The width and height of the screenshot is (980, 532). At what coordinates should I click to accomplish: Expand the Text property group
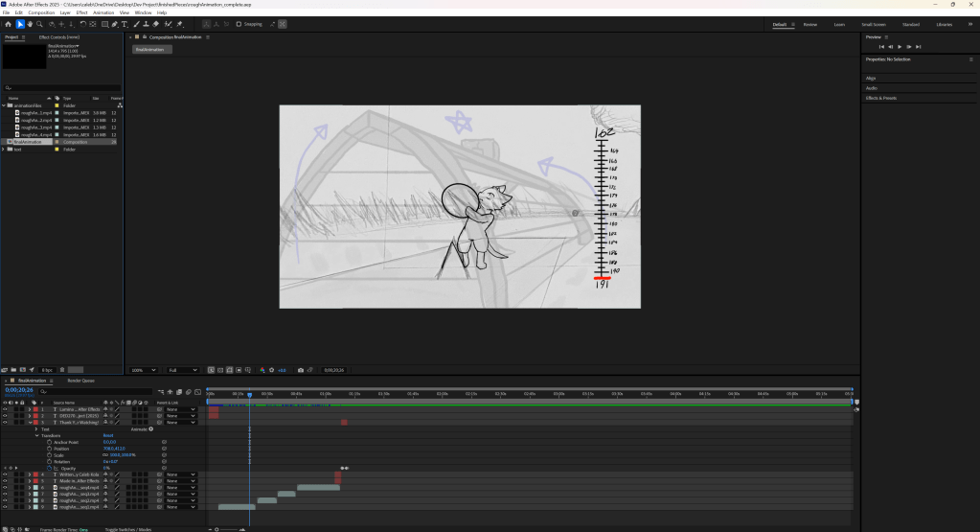[36, 428]
